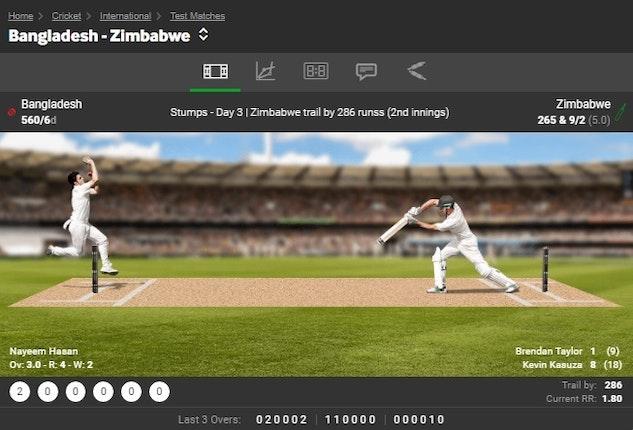Click the ball circle showing 2
This screenshot has height=430, width=633.
pos(20,392)
